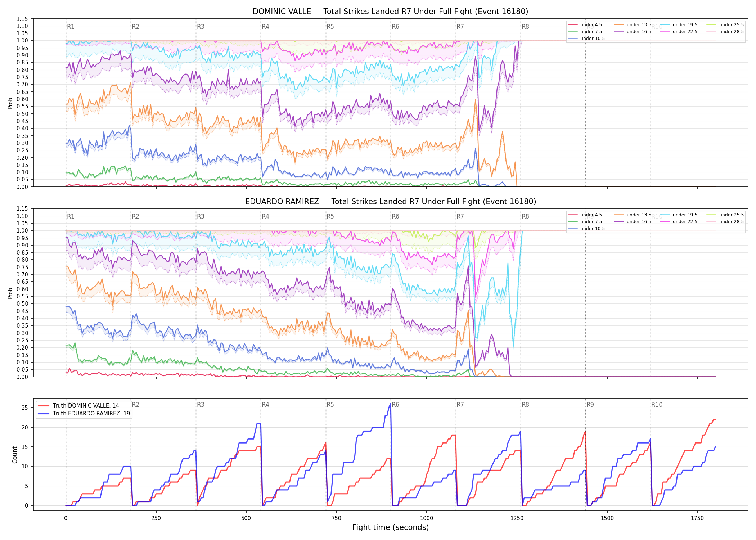Click the R7 round marker in middle chart
Viewport: 756px width, 540px height.
[460, 216]
